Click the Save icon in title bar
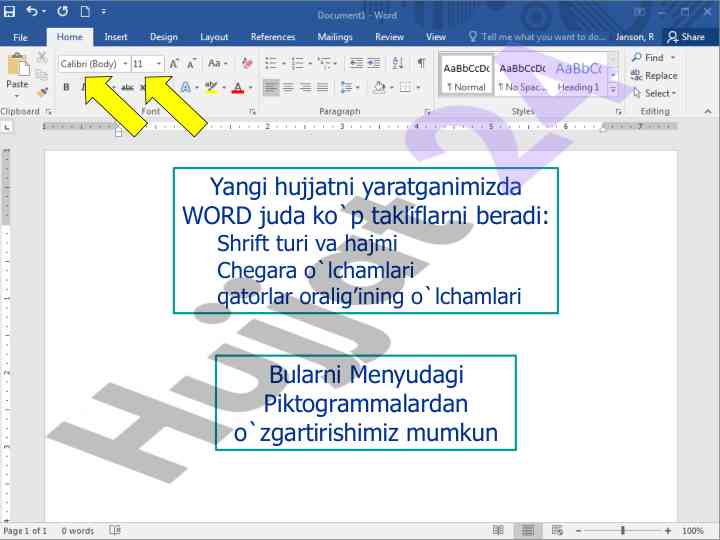This screenshot has height=540, width=720. tap(9, 11)
